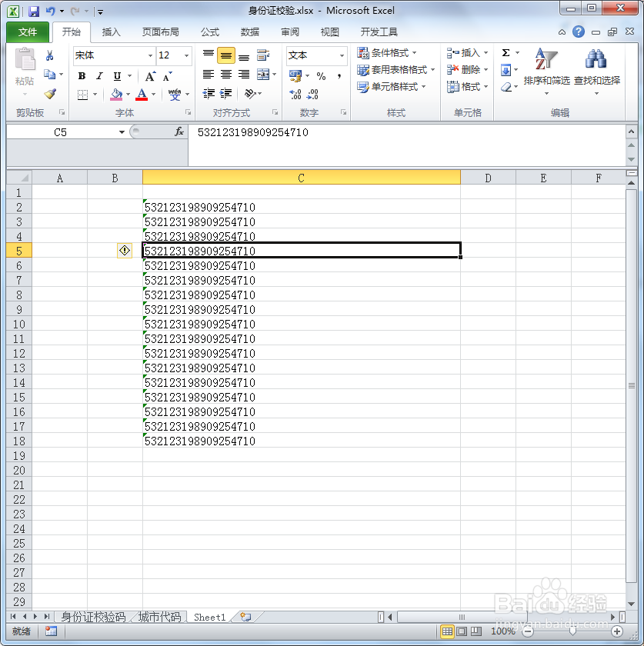Click the Save icon in quick access toolbar
This screenshot has width=644, height=646.
coord(33,11)
